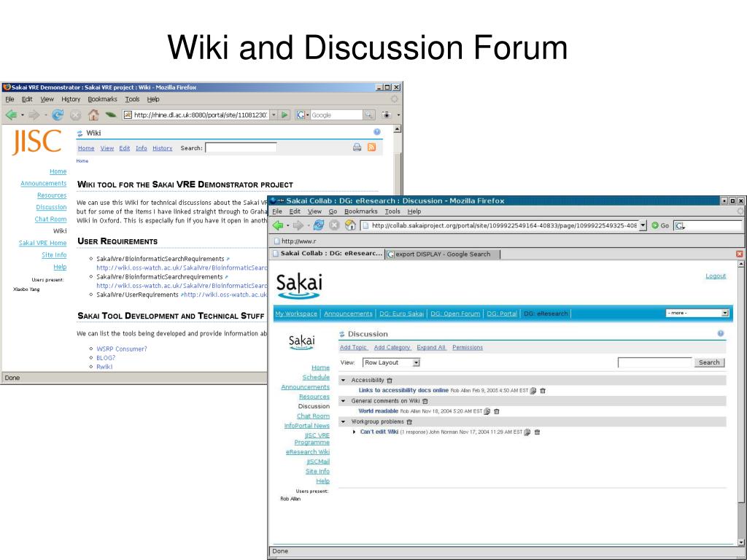Open Bookmarks menu in Wiki Firefox window
The height and width of the screenshot is (560, 747).
(102, 99)
